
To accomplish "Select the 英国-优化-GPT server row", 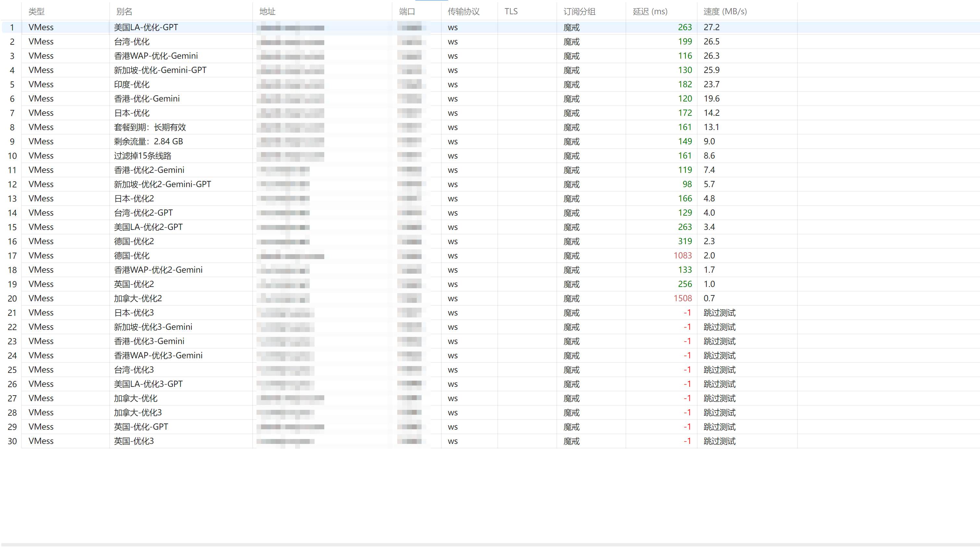I will point(490,427).
